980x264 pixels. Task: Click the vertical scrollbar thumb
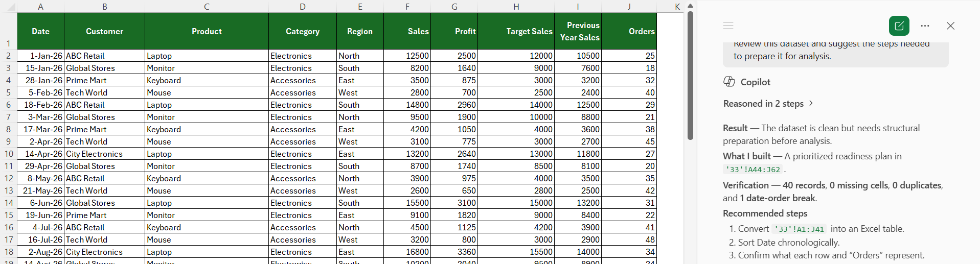tap(690, 76)
